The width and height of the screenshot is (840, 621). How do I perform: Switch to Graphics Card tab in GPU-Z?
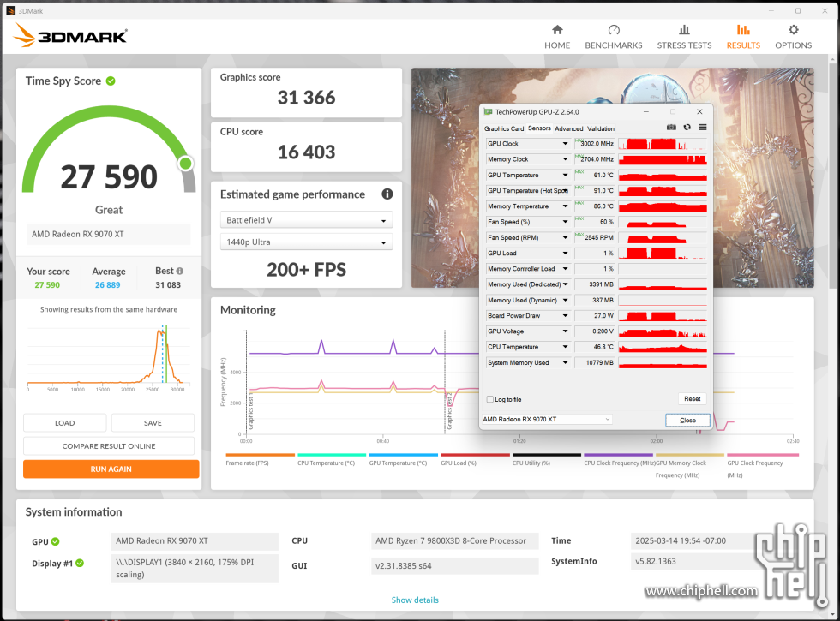(x=504, y=128)
